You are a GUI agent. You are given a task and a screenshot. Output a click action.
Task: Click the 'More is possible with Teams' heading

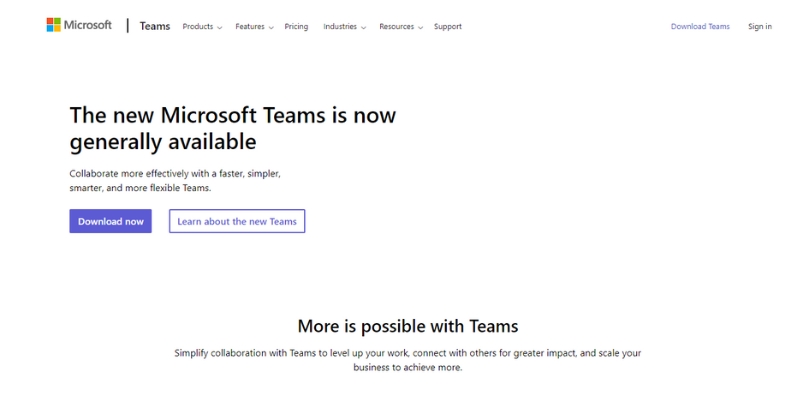[408, 326]
